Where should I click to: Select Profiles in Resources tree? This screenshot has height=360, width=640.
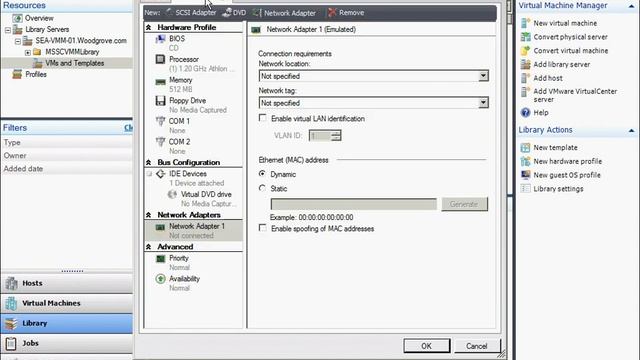36,74
